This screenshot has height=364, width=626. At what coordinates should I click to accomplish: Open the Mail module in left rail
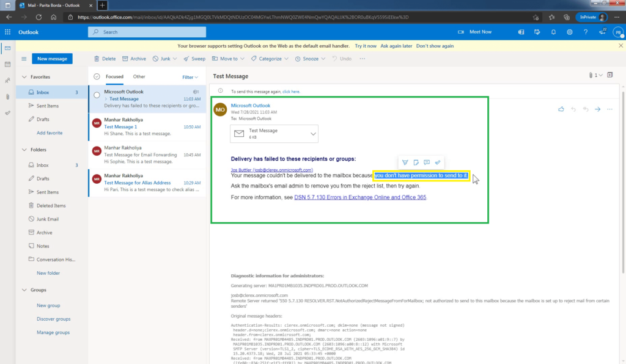pos(7,48)
